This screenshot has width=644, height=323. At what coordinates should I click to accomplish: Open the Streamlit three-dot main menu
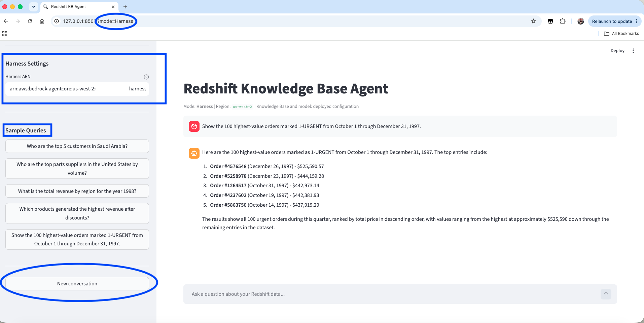tap(633, 51)
